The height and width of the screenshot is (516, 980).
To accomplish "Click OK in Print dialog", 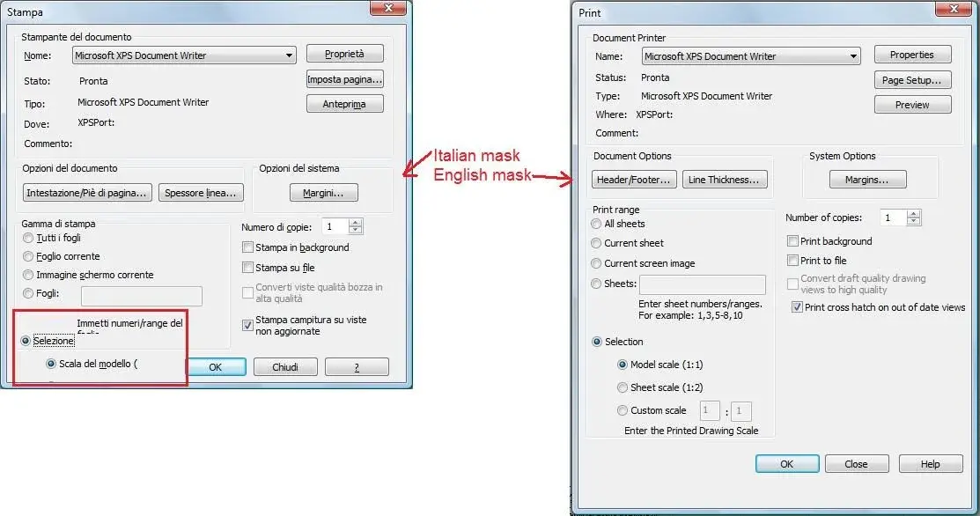I will tap(787, 464).
